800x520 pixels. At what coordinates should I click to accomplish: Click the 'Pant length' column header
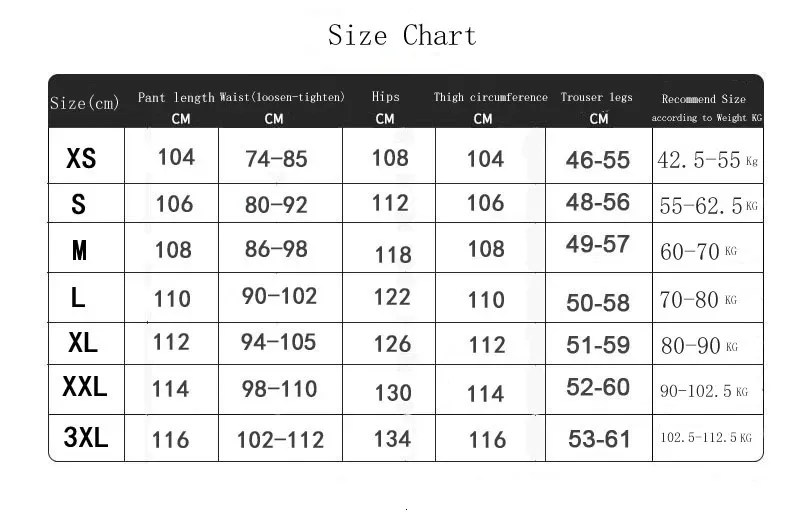176,97
